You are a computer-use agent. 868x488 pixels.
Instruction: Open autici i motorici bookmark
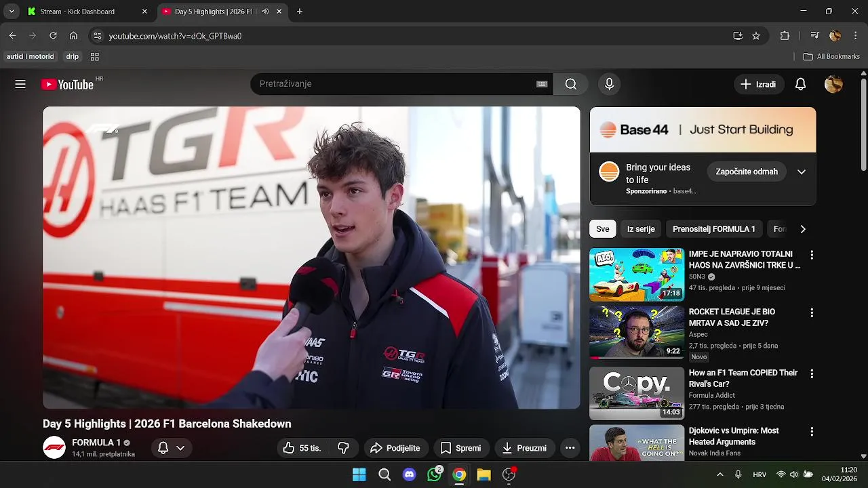31,57
